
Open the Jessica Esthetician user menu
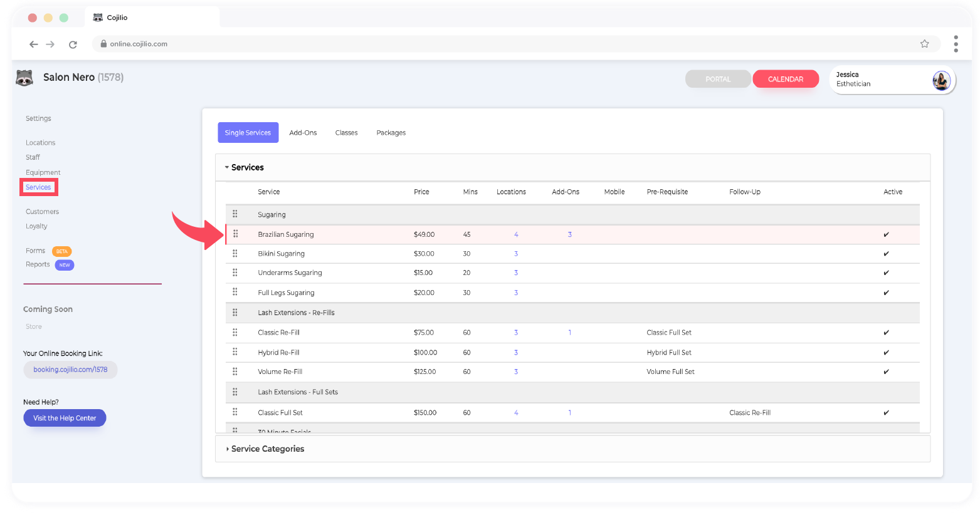click(x=878, y=80)
